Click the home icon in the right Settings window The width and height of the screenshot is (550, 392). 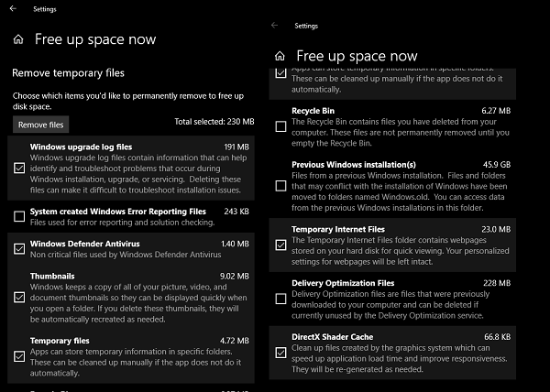[x=280, y=56]
